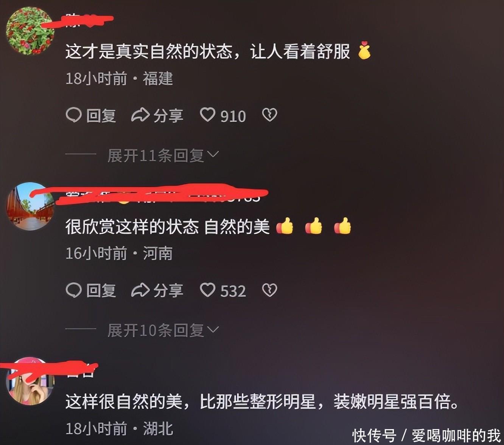Open the flower avatar profile
The width and height of the screenshot is (504, 445).
[31, 31]
